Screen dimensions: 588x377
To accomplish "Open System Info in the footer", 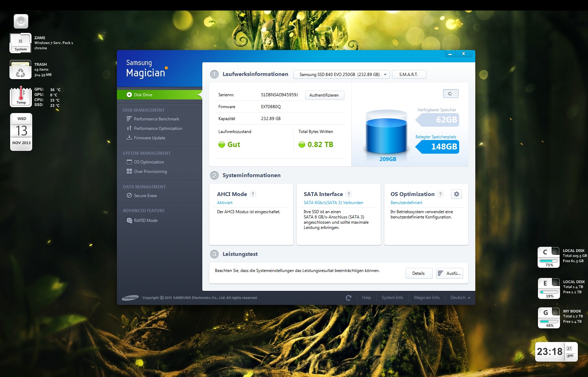I will pos(392,298).
